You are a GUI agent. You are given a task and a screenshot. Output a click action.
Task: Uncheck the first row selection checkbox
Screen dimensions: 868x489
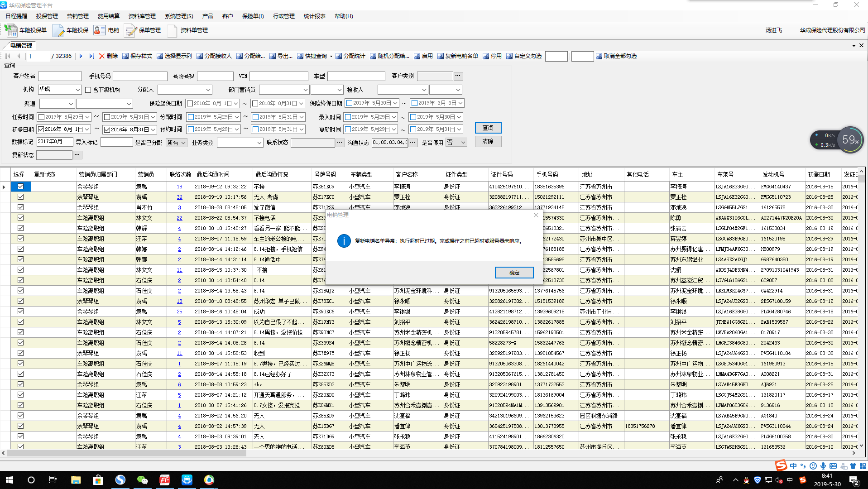pos(20,187)
